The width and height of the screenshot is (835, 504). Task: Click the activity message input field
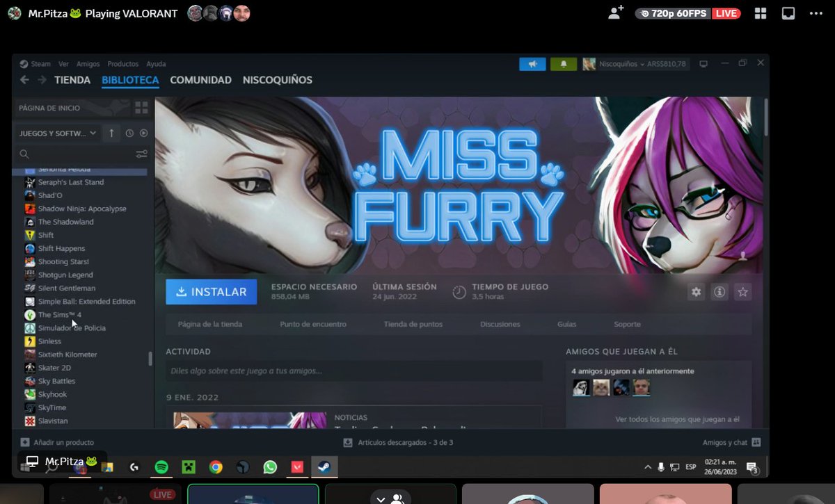point(354,371)
